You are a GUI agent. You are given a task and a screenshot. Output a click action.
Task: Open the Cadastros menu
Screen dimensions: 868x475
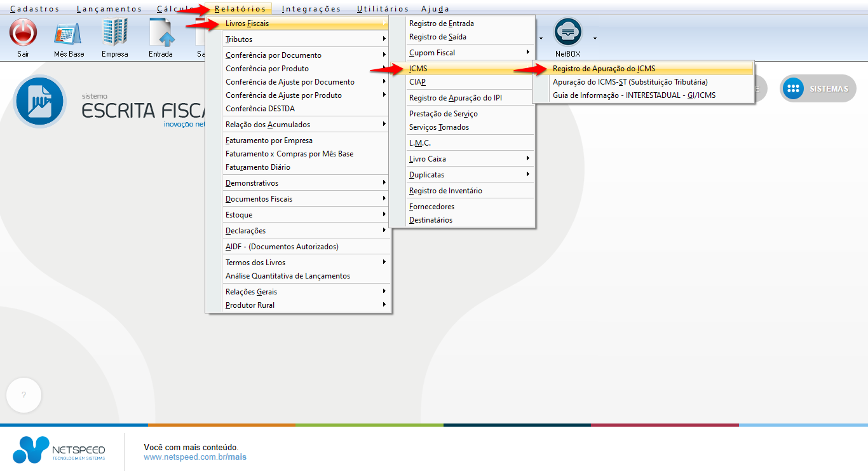tap(35, 9)
